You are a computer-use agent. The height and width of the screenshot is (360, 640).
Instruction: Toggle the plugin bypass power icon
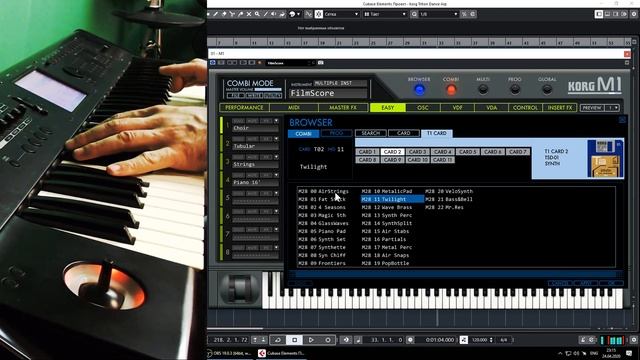[x=213, y=63]
